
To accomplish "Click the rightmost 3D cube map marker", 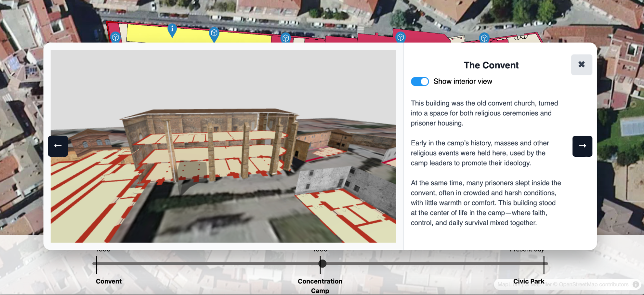I will click(x=484, y=38).
